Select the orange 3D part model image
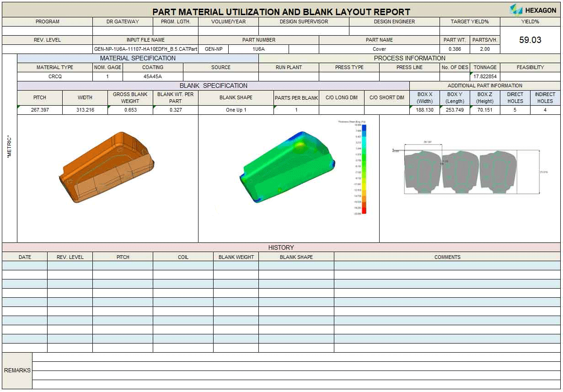The image size is (563, 392). [x=107, y=168]
